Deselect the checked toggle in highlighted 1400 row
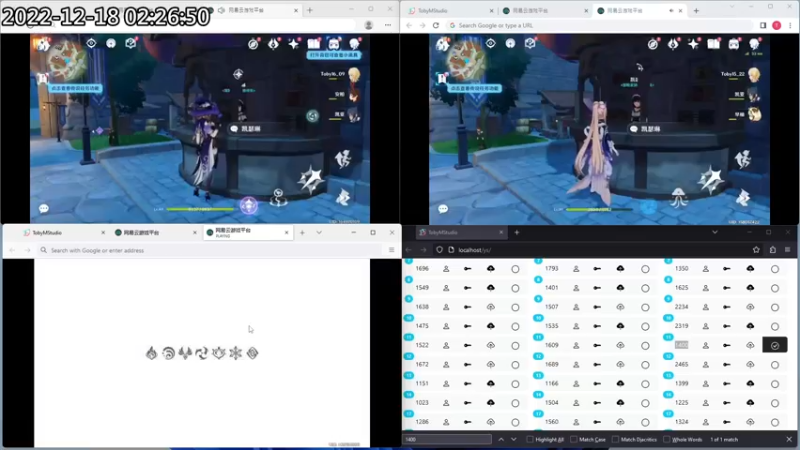The width and height of the screenshot is (800, 450). pos(775,345)
